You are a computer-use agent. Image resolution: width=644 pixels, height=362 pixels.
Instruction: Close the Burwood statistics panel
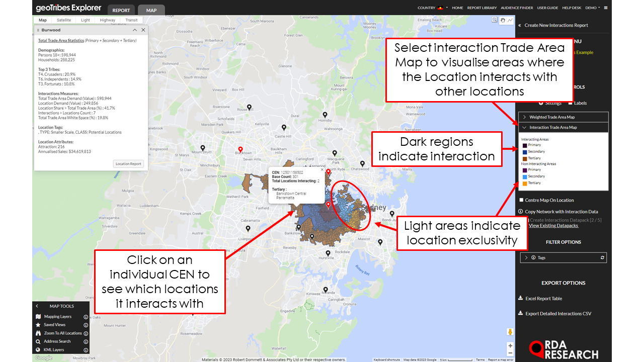click(x=143, y=30)
